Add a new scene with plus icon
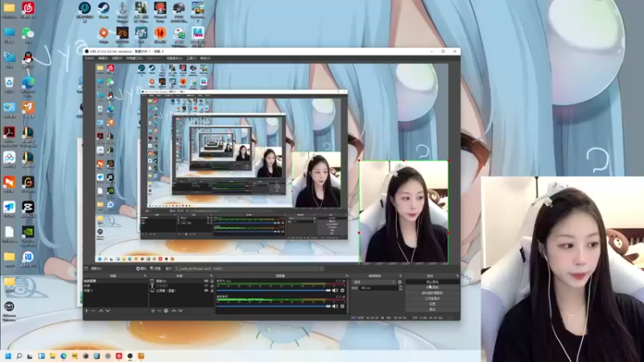Image resolution: width=644 pixels, height=362 pixels. [x=86, y=311]
